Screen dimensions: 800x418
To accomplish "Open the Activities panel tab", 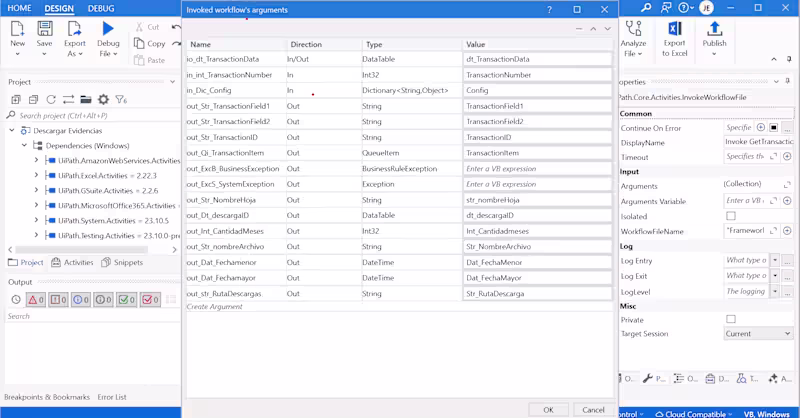I will click(72, 262).
